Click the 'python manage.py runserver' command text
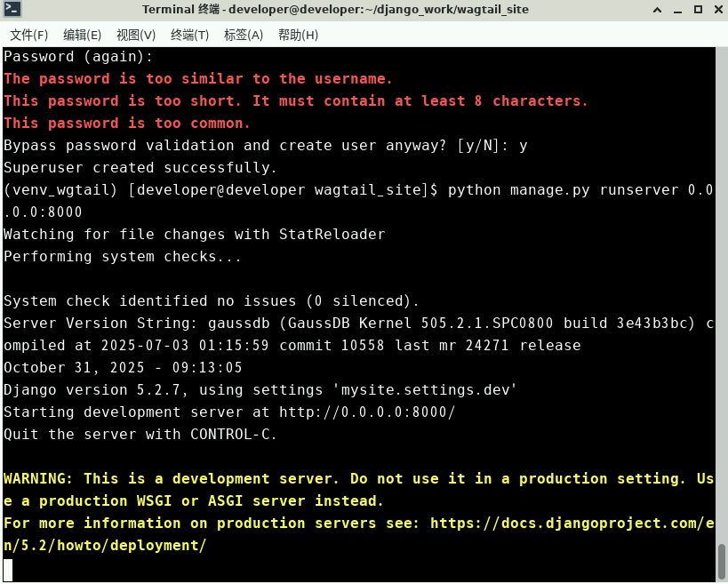728x584 pixels. (x=563, y=190)
